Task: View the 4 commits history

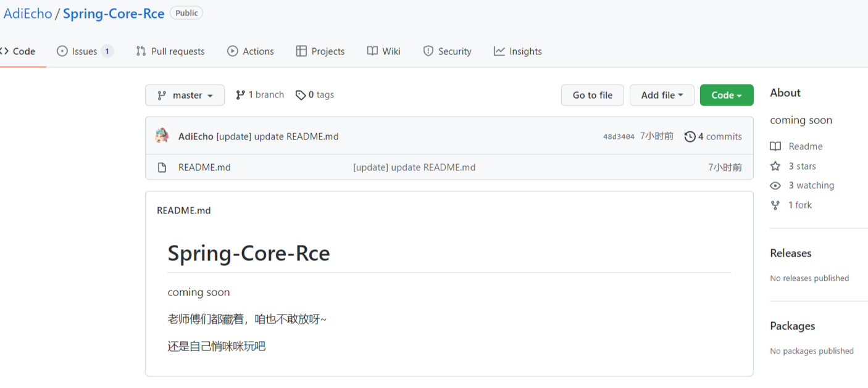Action: (713, 136)
